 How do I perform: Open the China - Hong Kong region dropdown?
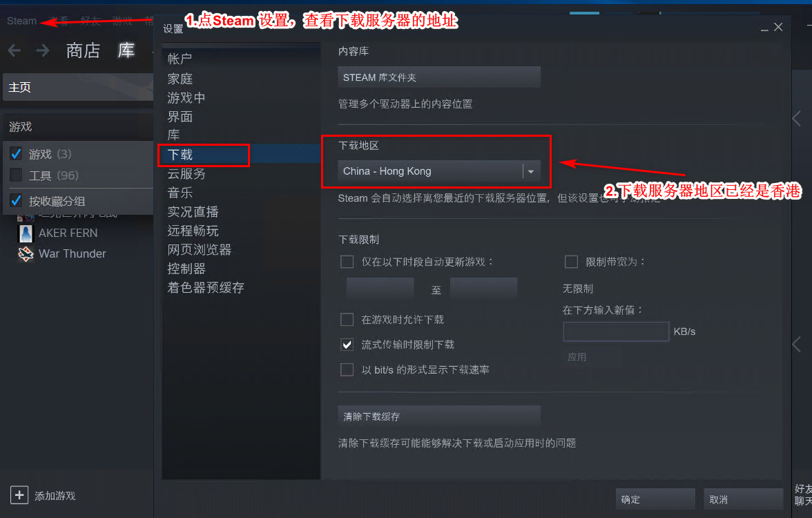point(439,171)
